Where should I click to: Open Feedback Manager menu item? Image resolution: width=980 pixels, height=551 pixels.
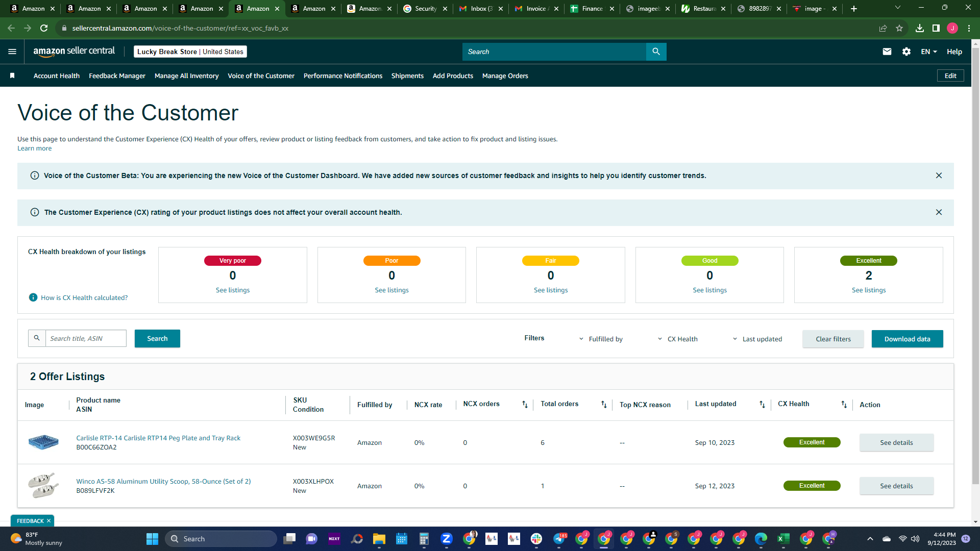pos(117,76)
